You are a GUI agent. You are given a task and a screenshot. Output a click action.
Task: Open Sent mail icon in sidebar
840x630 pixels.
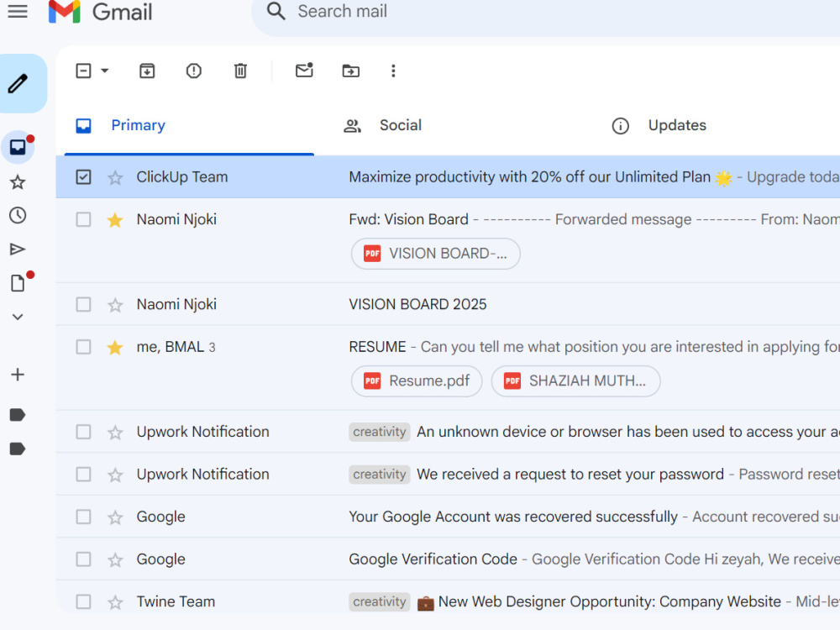click(18, 249)
